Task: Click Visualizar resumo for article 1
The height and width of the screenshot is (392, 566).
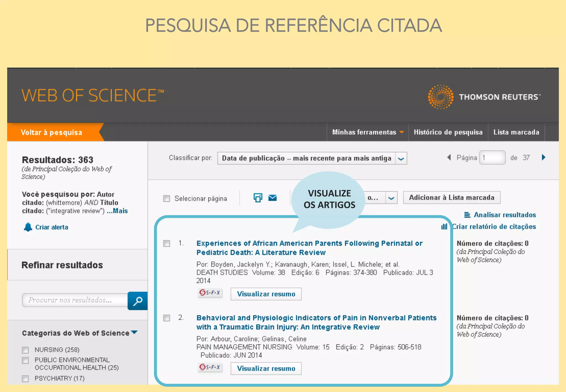Action: pos(266,294)
